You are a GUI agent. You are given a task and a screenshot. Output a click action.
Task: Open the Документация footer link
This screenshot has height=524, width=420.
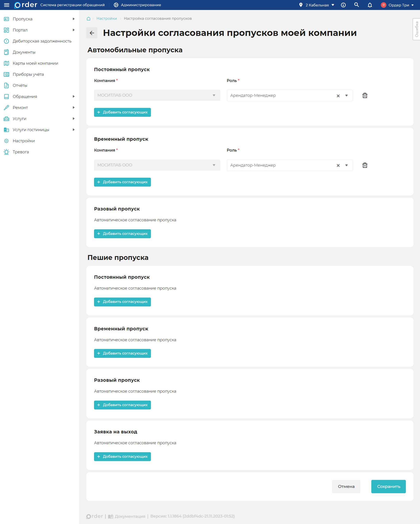coord(130,516)
